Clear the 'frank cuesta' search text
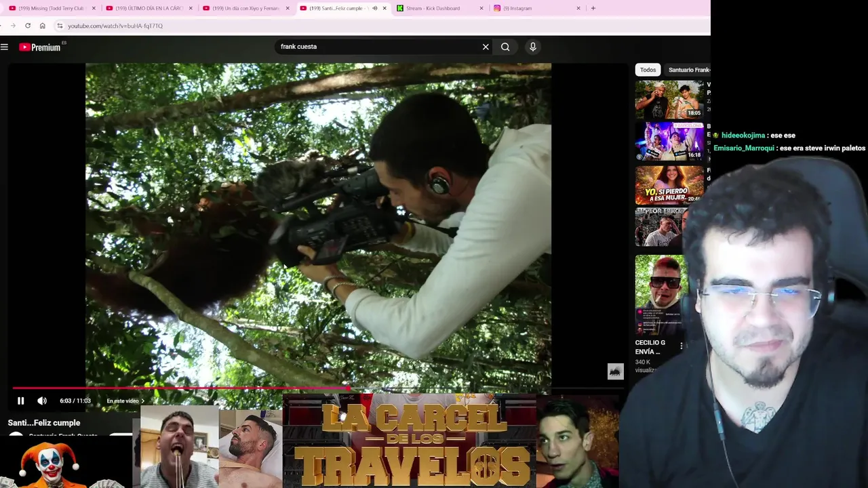The image size is (868, 488). click(486, 47)
